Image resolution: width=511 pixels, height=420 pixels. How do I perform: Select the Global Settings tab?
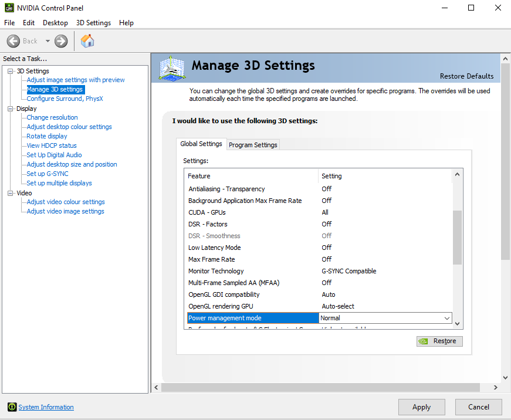[201, 144]
